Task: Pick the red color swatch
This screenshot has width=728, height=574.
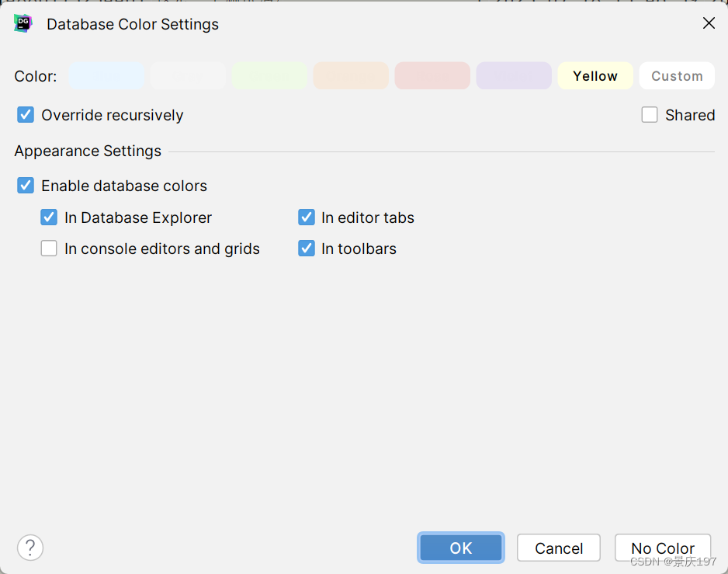Action: [x=432, y=76]
